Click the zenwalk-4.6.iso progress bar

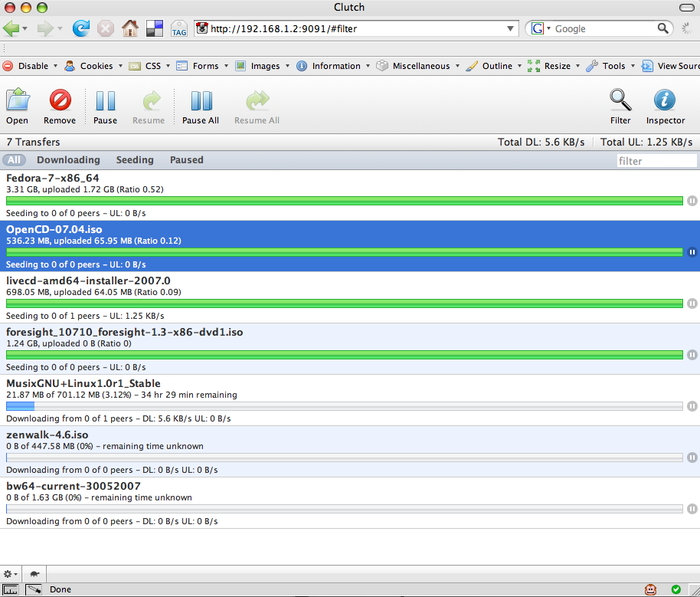(x=345, y=458)
